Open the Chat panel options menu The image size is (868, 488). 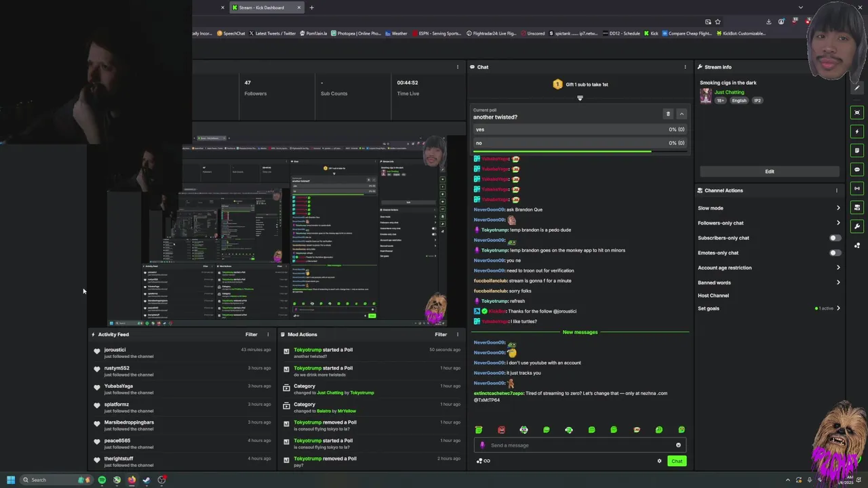click(x=685, y=67)
